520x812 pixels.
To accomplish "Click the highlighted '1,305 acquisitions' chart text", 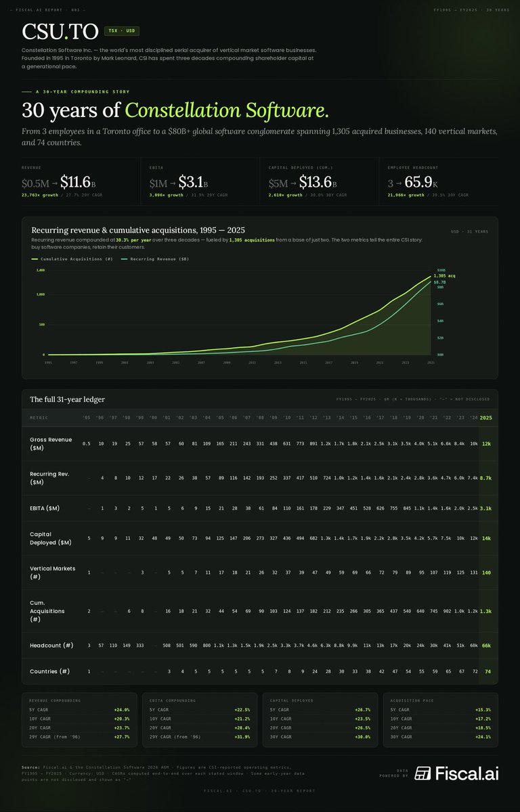I will 252,240.
